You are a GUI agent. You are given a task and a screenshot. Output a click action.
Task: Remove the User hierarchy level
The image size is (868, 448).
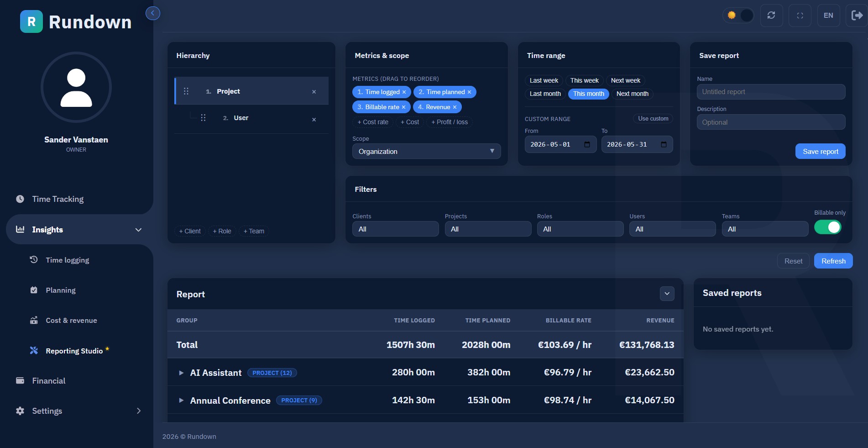tap(314, 120)
